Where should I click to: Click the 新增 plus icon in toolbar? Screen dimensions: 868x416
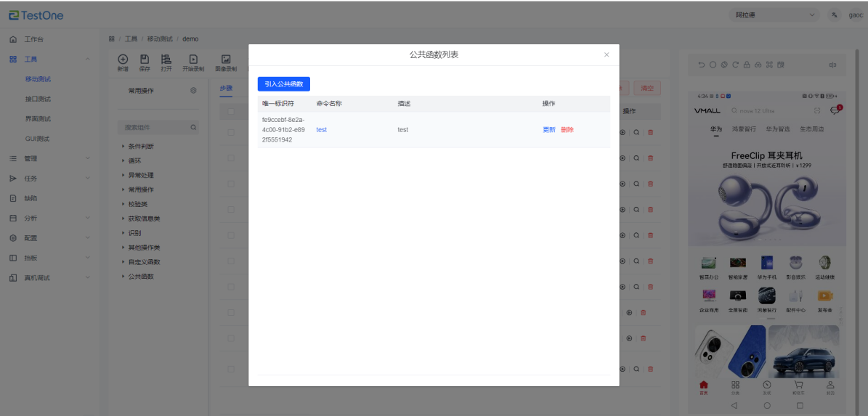[x=123, y=60]
